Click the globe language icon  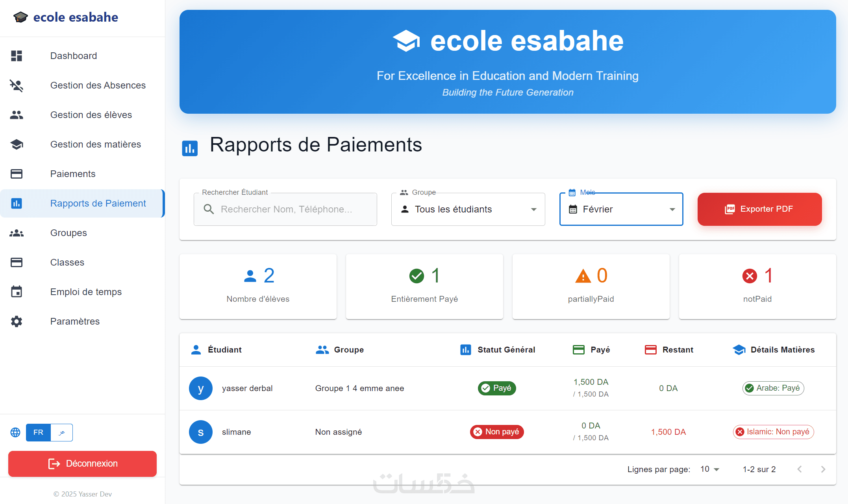(x=15, y=432)
